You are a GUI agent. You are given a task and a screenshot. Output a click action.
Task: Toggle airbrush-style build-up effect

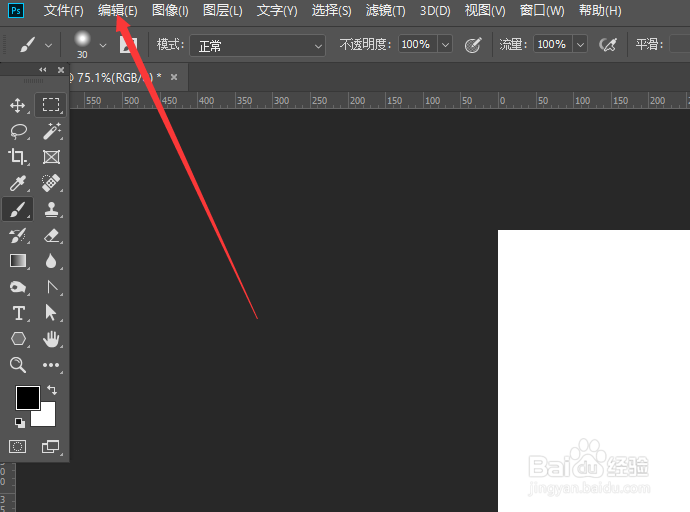(608, 44)
